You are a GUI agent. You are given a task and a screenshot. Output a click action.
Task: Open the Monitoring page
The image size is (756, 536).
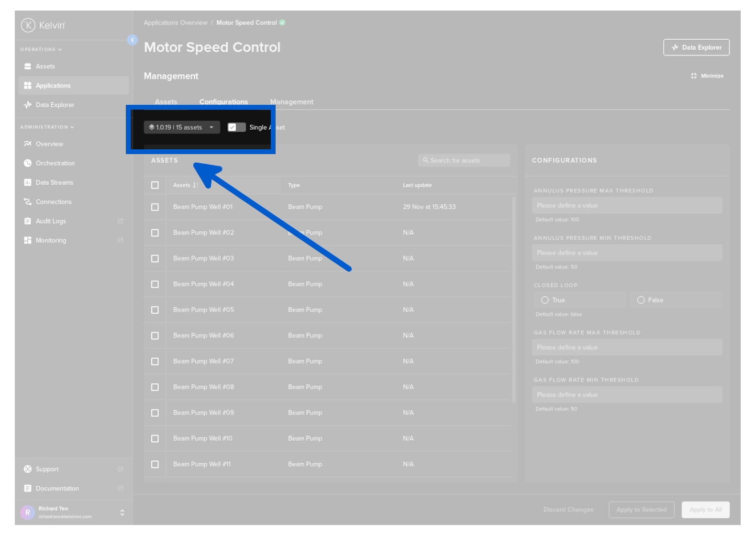coord(51,240)
